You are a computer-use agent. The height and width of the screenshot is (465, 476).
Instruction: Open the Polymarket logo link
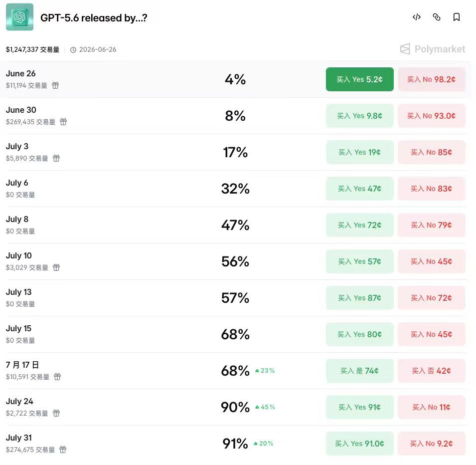[433, 49]
